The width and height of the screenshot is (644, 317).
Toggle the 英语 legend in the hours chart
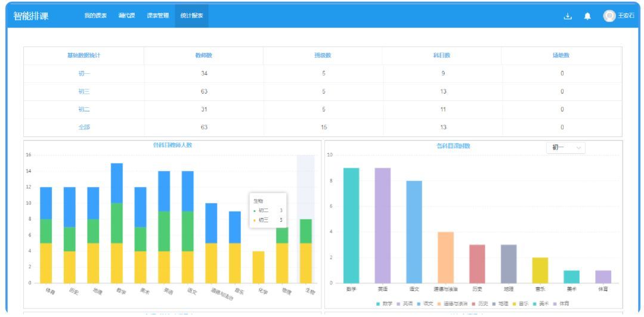[404, 304]
